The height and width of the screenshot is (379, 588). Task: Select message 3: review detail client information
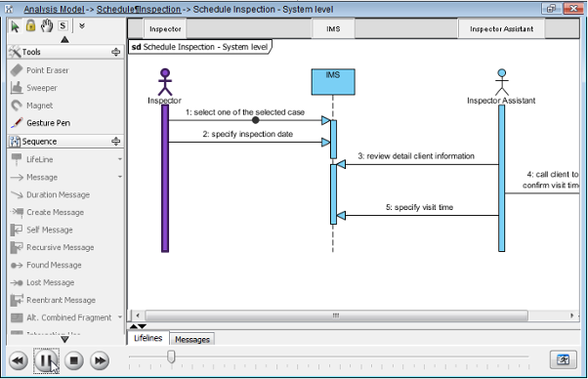coord(416,156)
